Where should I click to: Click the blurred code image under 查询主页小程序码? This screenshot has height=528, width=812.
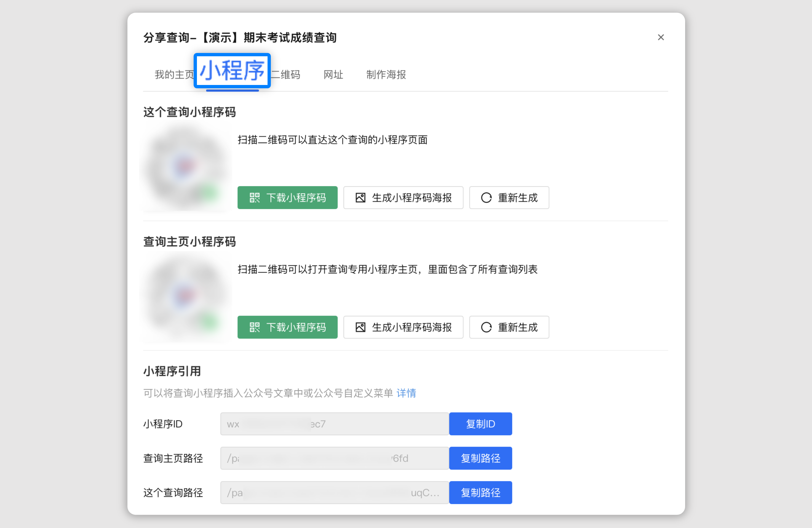click(x=186, y=297)
